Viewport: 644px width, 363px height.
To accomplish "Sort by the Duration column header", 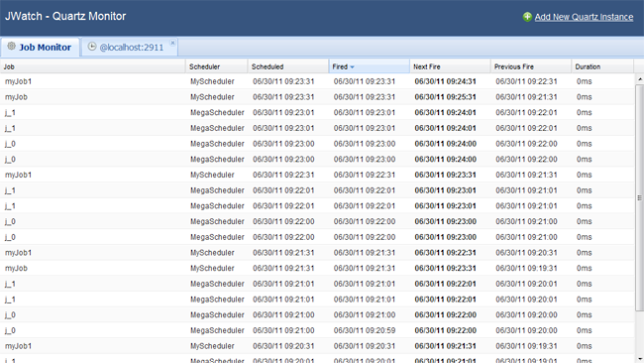I will tap(602, 66).
